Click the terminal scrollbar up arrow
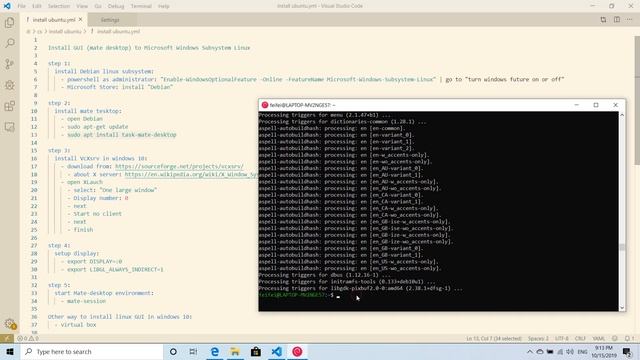The image size is (640, 360). coord(622,116)
